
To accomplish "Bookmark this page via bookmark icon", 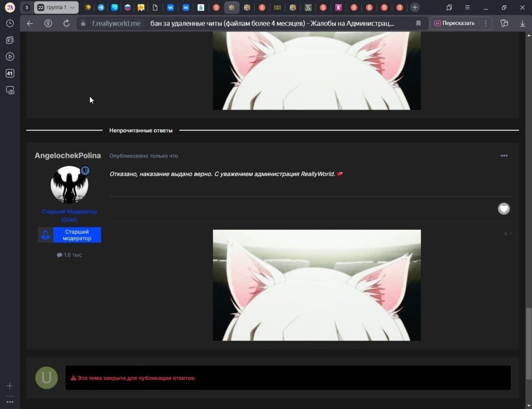I will pos(418,23).
